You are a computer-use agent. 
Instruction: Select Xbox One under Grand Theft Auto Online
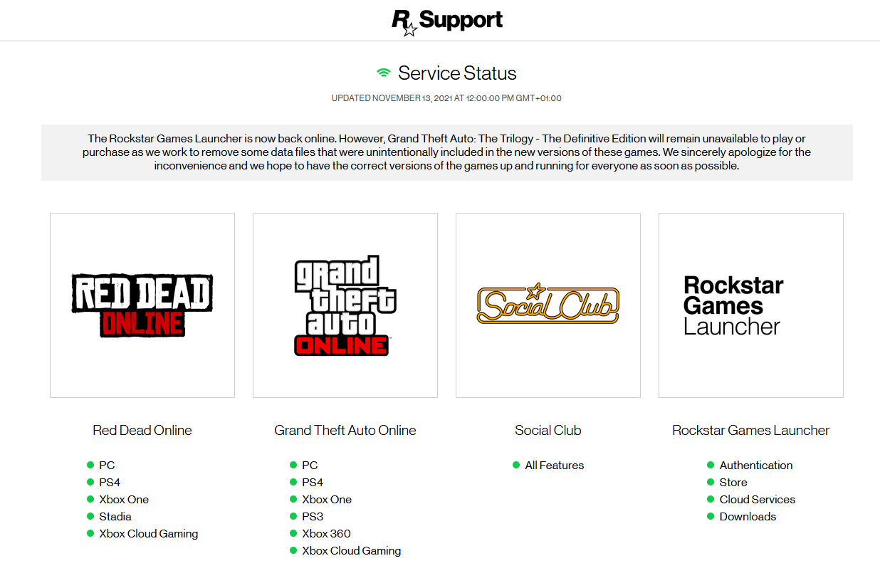[327, 499]
